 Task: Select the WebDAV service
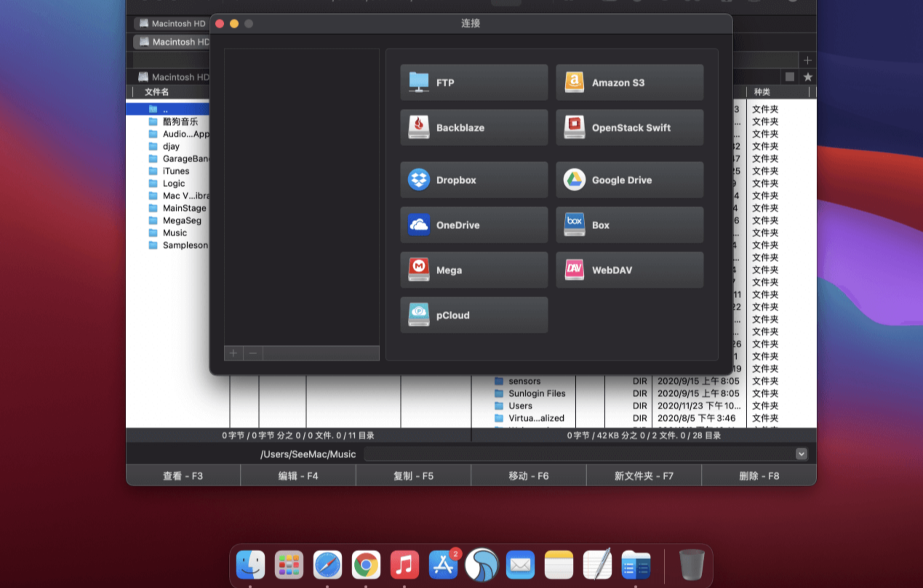click(629, 270)
